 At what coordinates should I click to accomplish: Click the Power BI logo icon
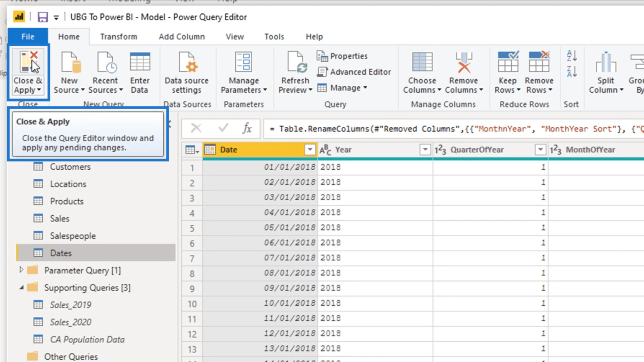(19, 16)
